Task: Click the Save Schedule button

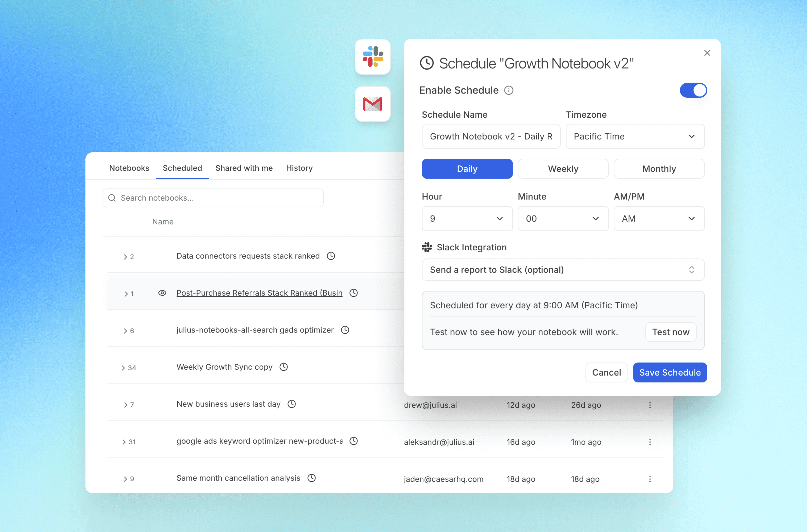Action: [x=670, y=372]
